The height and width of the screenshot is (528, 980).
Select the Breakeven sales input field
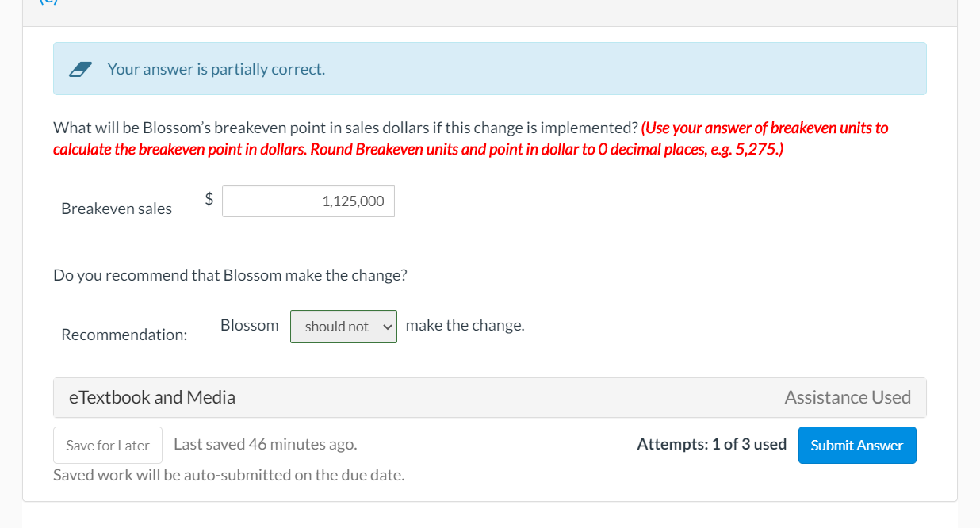308,201
